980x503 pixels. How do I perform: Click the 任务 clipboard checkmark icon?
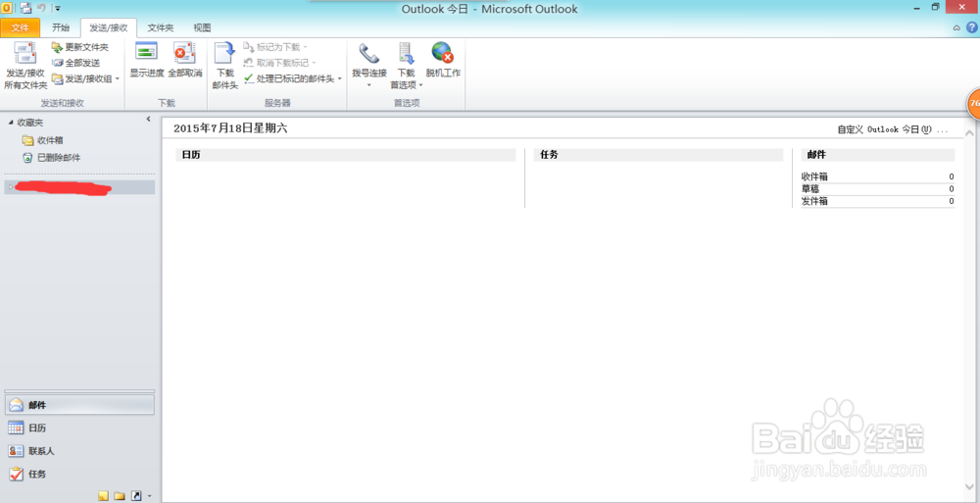17,474
